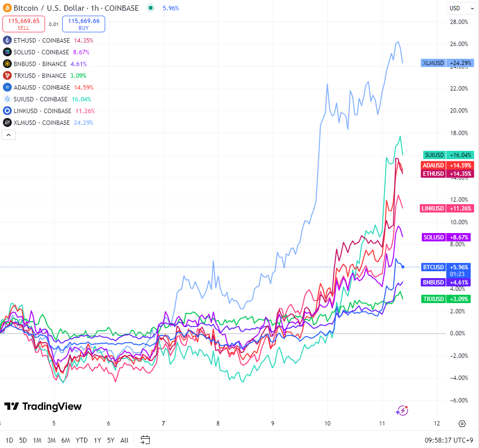This screenshot has height=448, width=479.
Task: Click the blue BUY price button
Action: [x=84, y=24]
